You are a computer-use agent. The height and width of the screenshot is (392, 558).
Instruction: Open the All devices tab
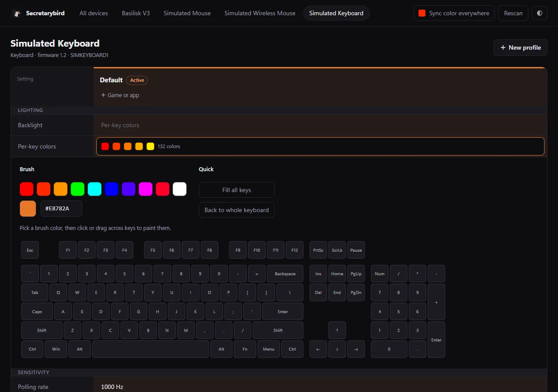[94, 13]
